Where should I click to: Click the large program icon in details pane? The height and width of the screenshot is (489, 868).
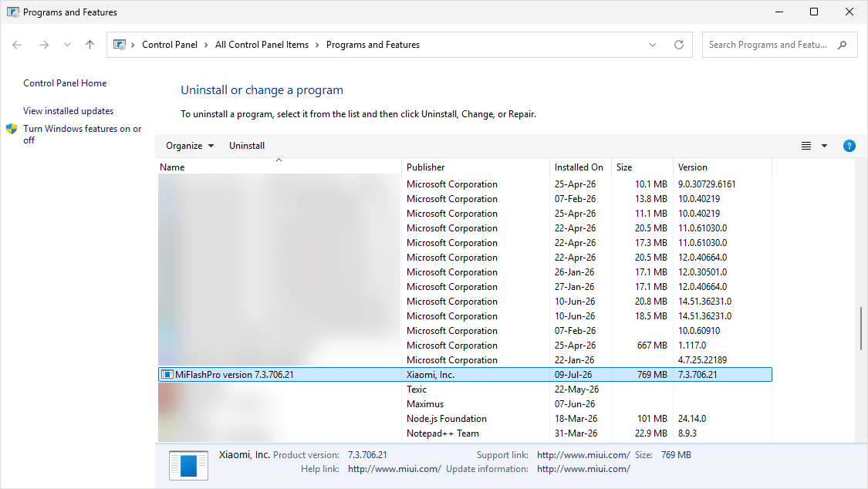[188, 465]
